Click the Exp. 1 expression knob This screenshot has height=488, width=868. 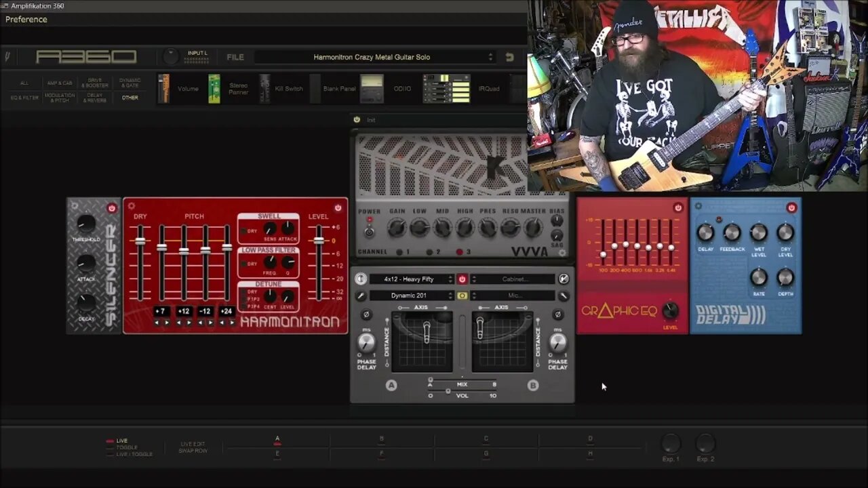tap(671, 445)
